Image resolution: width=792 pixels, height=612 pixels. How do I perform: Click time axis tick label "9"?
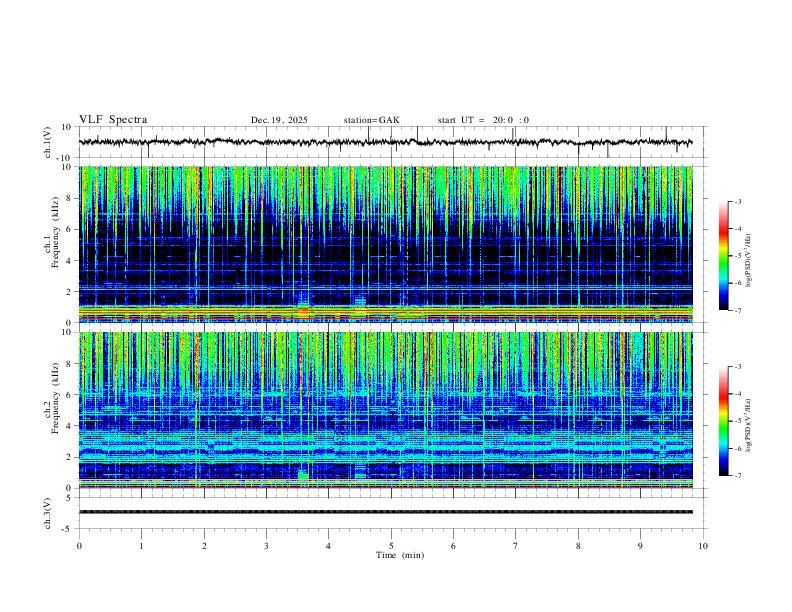pyautogui.click(x=640, y=546)
